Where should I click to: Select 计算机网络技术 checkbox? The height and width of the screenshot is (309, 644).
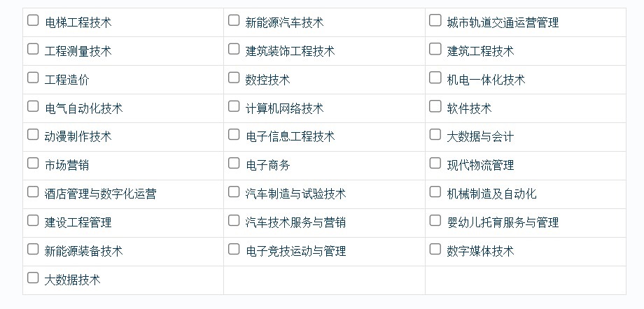point(234,106)
